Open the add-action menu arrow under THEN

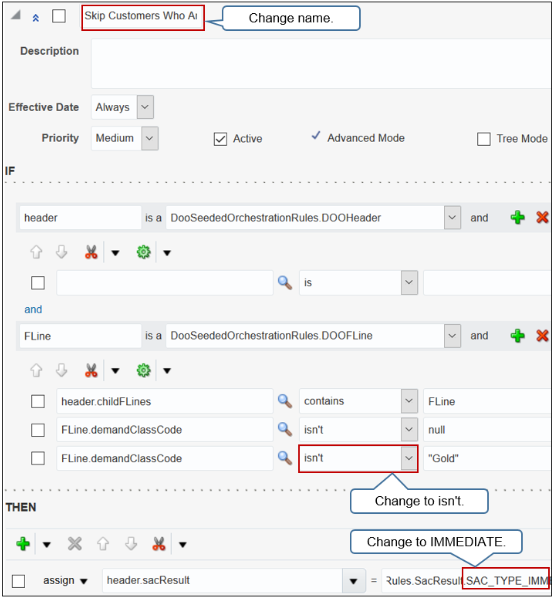(x=47, y=545)
